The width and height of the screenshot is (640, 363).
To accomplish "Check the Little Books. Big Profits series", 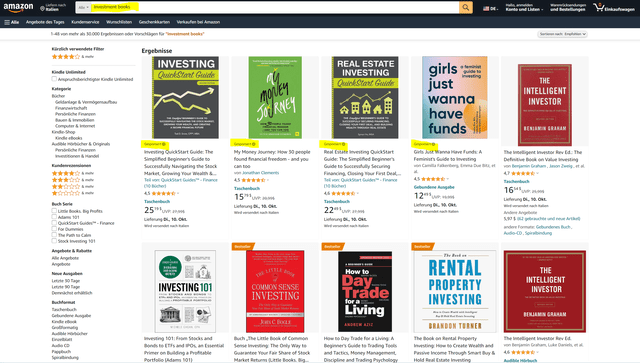I will [x=54, y=211].
